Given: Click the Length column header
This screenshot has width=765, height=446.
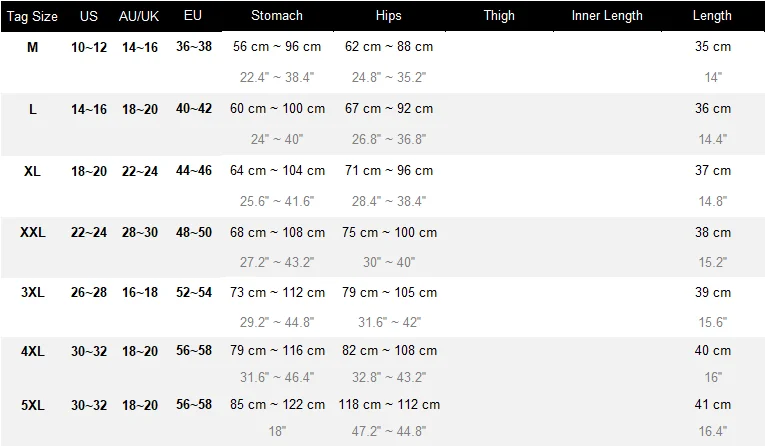Looking at the screenshot, I should coord(712,16).
